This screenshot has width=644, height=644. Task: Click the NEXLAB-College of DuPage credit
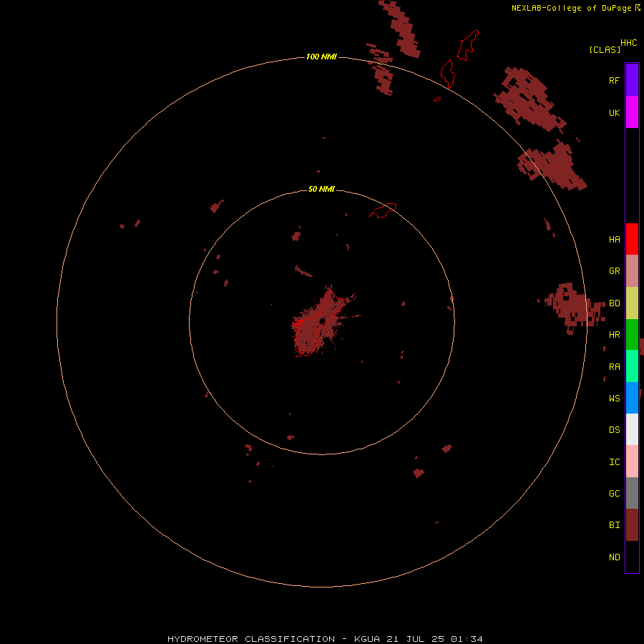tap(576, 8)
